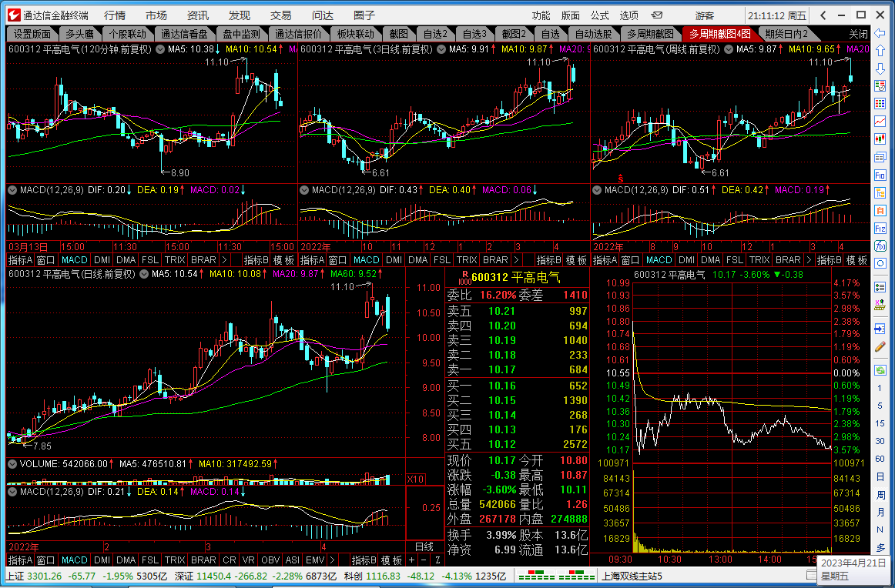Click the green refresh icon in sidebar
Viewport: 895px width, 588px height.
tap(880, 371)
